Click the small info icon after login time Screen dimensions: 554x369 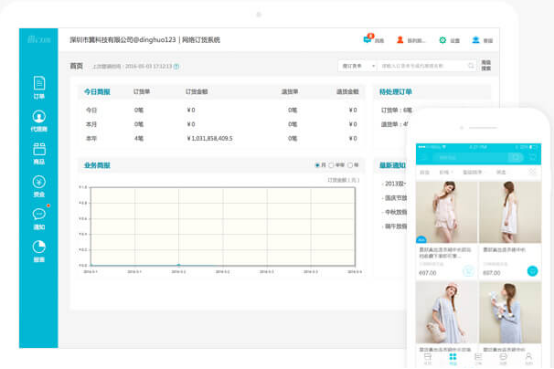point(176,66)
